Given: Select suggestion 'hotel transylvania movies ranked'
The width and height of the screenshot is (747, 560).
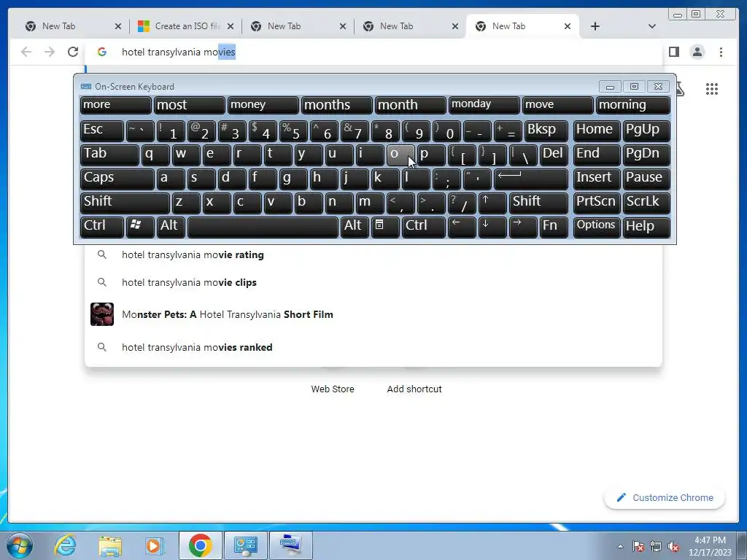Looking at the screenshot, I should point(373,347).
